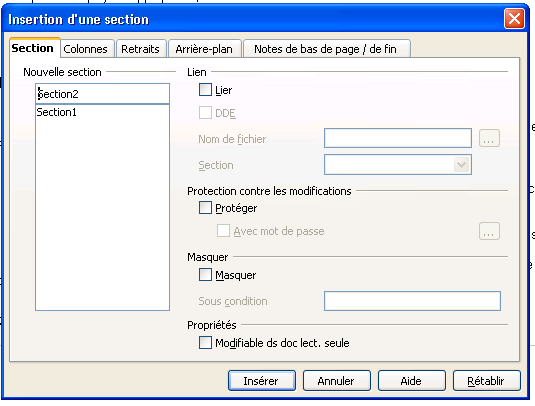Select the Arrière-plan tab

[x=204, y=49]
